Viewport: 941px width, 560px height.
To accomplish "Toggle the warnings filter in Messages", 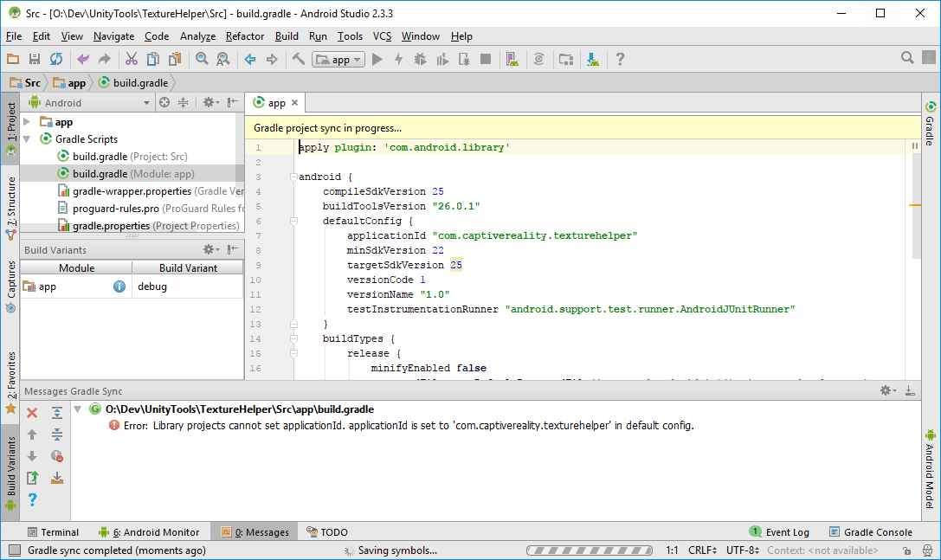I will [57, 456].
